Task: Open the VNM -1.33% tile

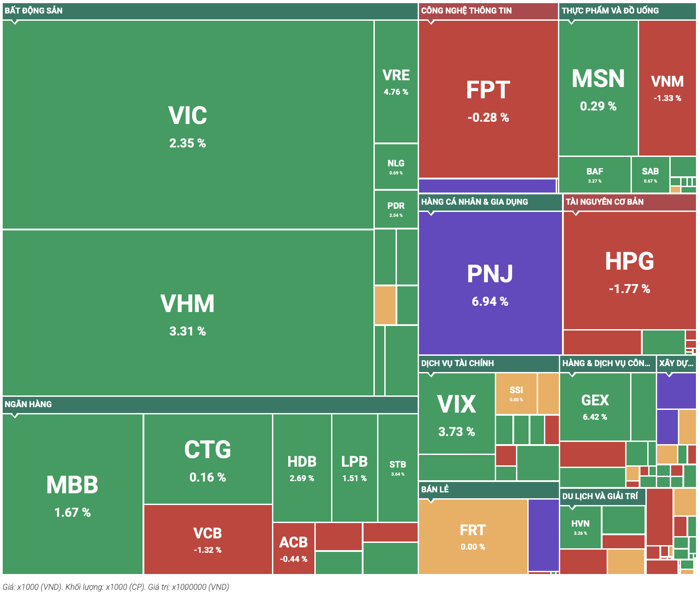Action: tap(668, 88)
